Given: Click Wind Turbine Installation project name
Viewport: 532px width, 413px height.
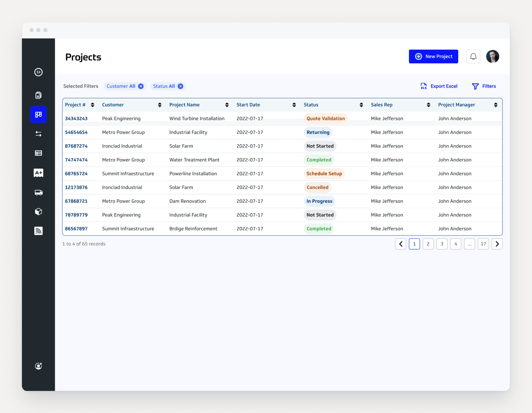Looking at the screenshot, I should pyautogui.click(x=197, y=118).
